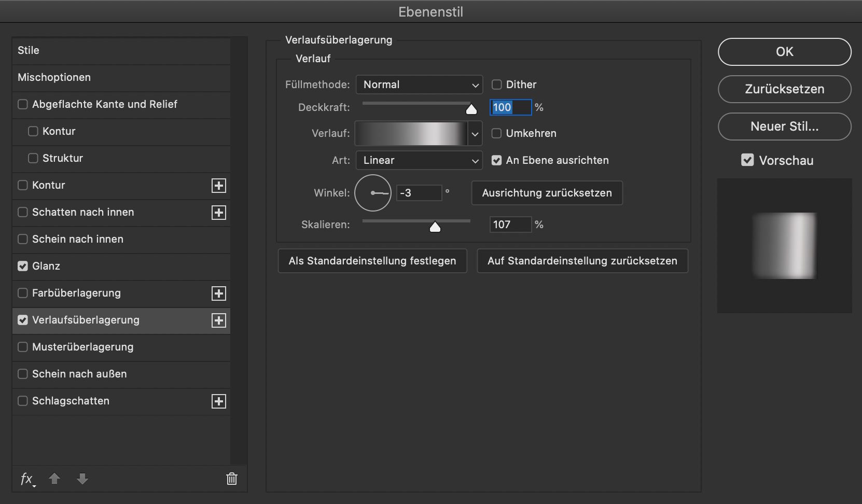Click the Skalieren percentage field

(x=510, y=225)
